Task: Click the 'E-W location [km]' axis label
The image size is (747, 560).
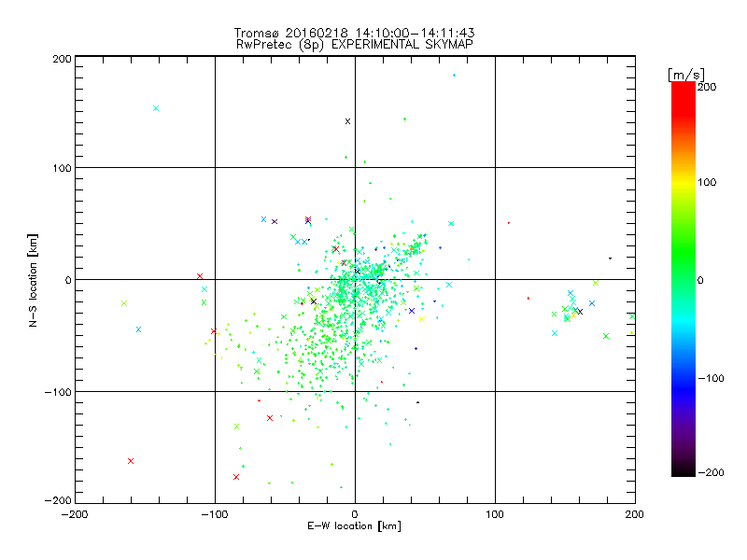Action: pyautogui.click(x=354, y=526)
